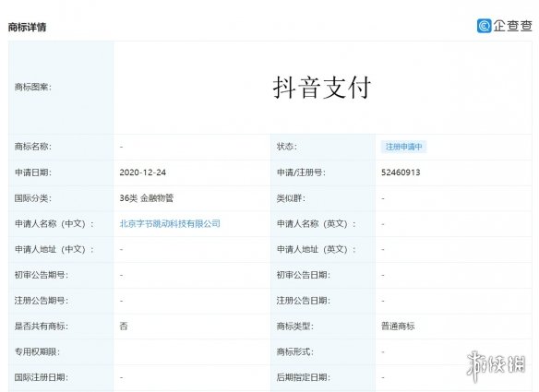Click the 商标形式 label
The height and width of the screenshot is (392, 539).
tap(295, 351)
